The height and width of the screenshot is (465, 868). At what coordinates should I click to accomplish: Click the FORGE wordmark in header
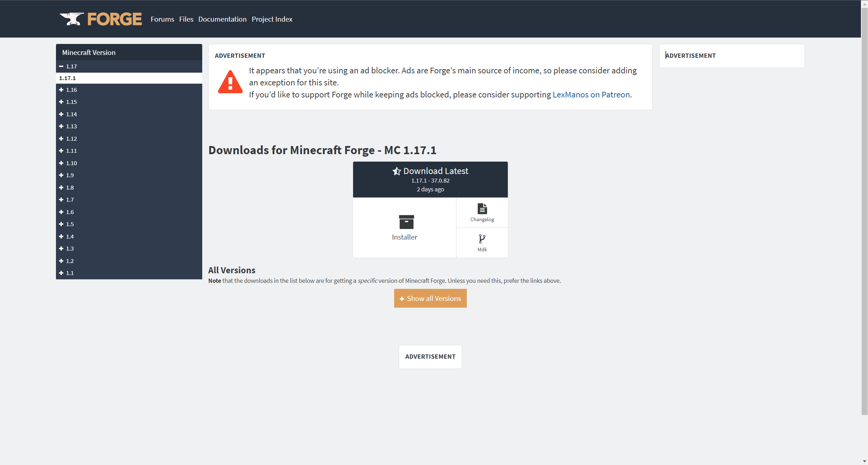pos(114,19)
